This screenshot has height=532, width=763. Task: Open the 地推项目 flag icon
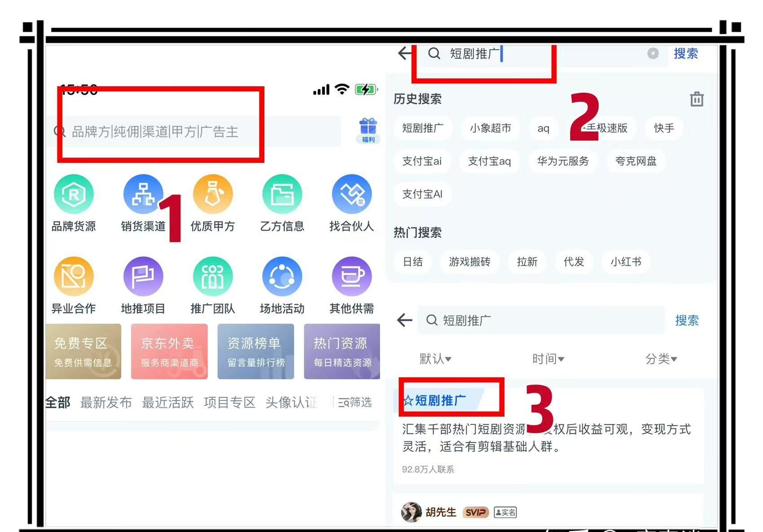click(x=143, y=276)
